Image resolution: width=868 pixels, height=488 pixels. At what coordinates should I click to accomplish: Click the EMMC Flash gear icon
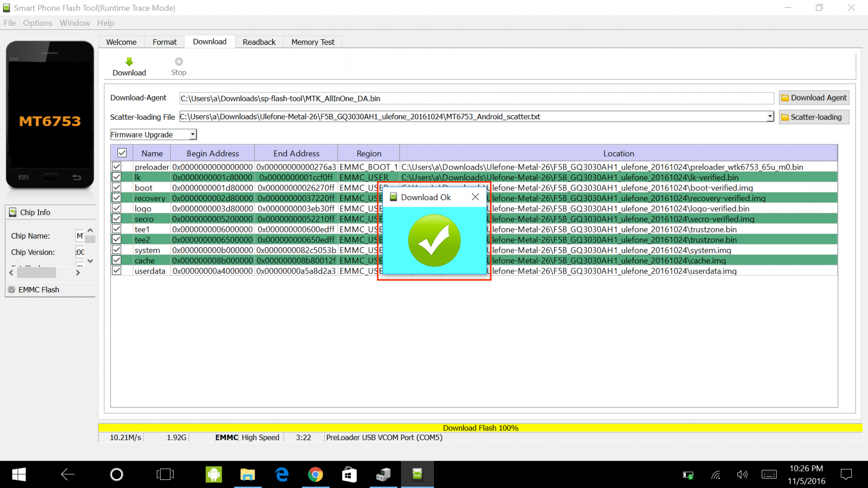pyautogui.click(x=11, y=289)
